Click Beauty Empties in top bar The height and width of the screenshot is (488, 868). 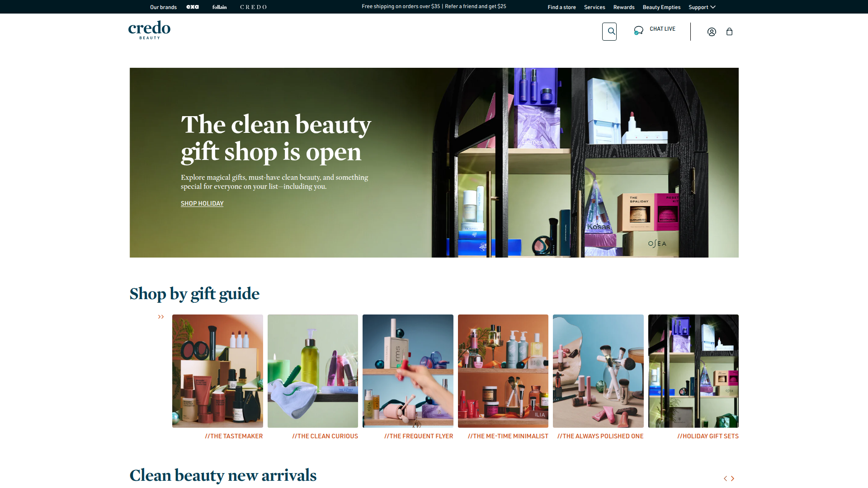(x=661, y=7)
